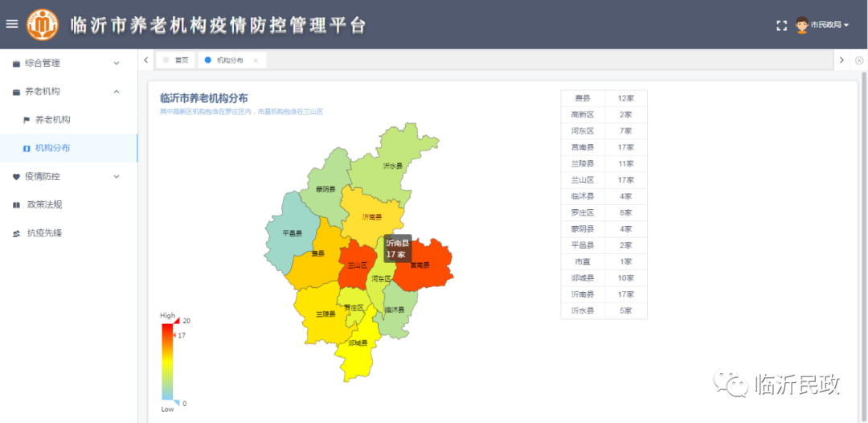This screenshot has width=868, height=423.
Task: Click the hamburger menu icon
Action: (12, 24)
